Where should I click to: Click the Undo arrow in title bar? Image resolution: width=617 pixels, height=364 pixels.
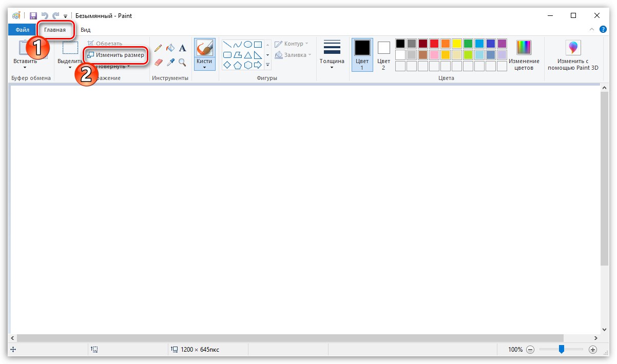point(44,16)
